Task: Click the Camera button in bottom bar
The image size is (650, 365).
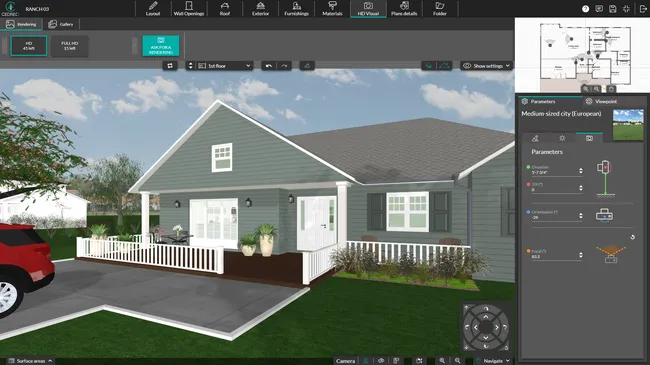Action: [345, 361]
